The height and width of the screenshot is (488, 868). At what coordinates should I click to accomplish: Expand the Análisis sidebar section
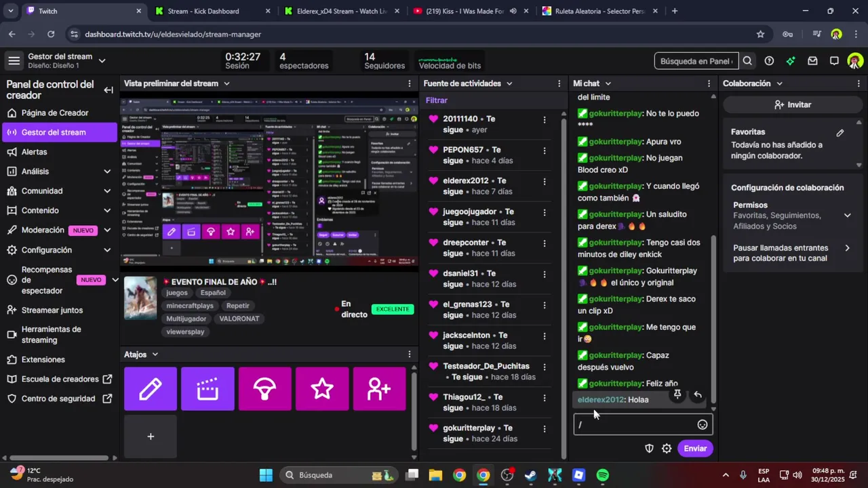107,171
